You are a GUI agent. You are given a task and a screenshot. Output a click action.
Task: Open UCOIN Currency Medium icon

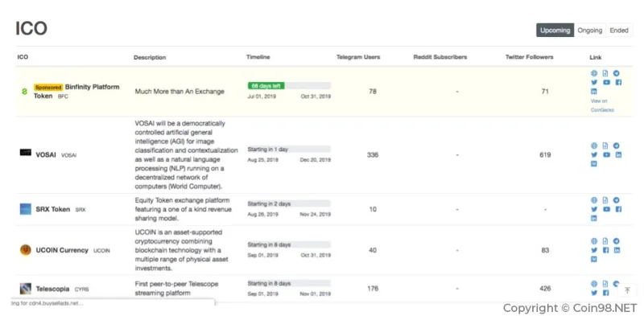pos(594,260)
